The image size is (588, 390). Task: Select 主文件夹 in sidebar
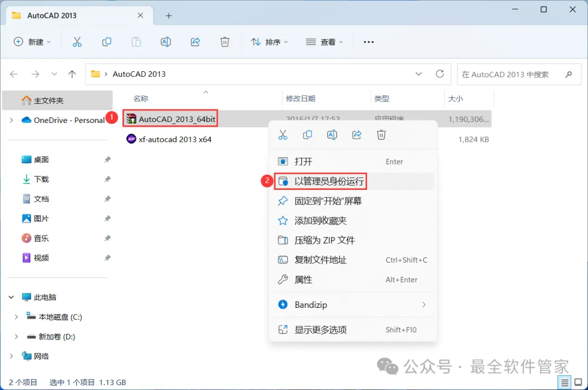tap(57, 101)
